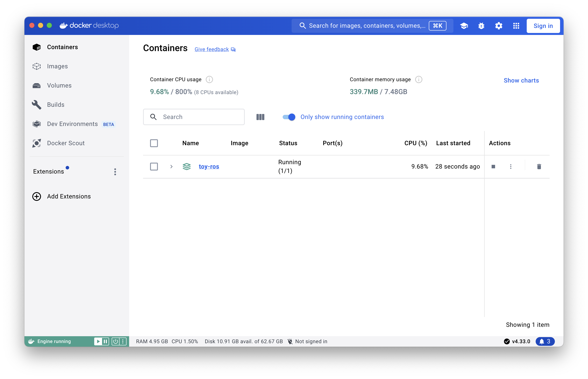Click the Docker Desktop whale logo

[64, 25]
